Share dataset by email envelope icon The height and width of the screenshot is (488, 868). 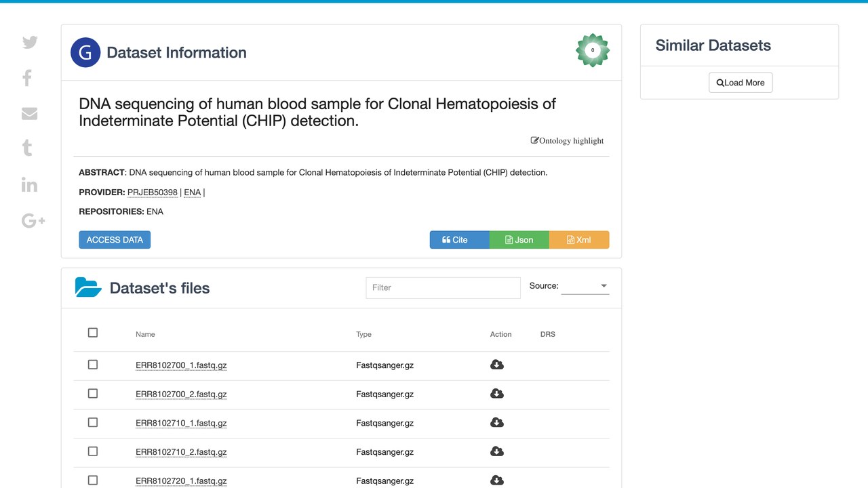point(29,113)
